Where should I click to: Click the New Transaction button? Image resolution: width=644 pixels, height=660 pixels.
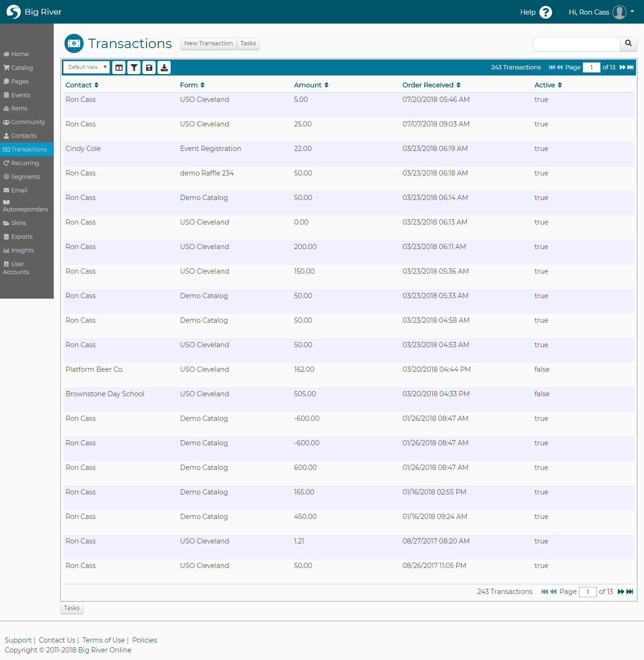point(208,43)
